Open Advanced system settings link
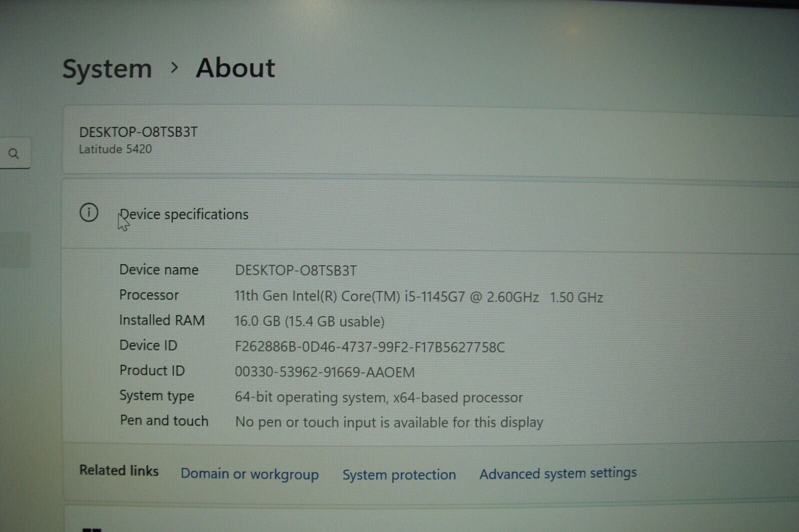Viewport: 799px width, 532px height. pyautogui.click(x=558, y=473)
